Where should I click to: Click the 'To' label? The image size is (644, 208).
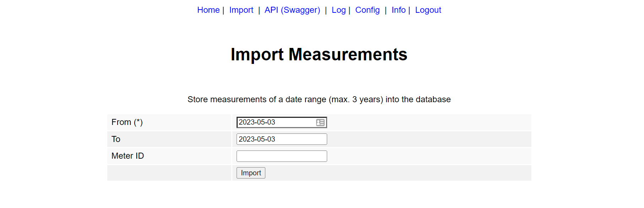click(x=116, y=139)
